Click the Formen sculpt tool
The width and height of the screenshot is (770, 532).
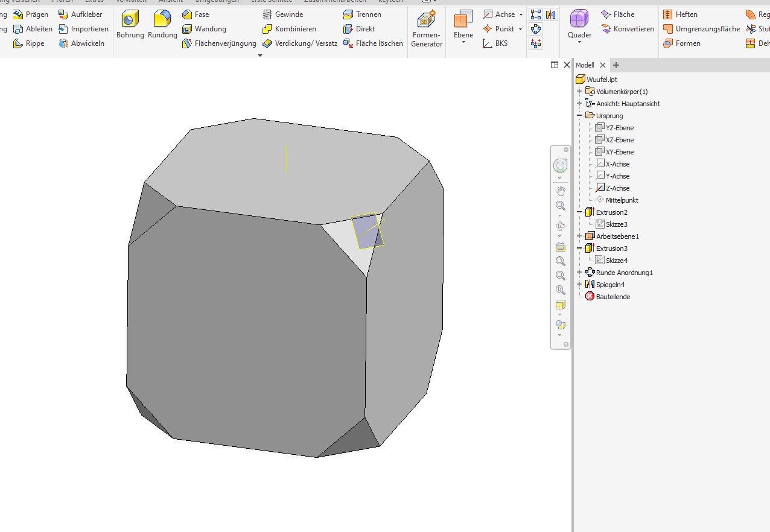(682, 43)
